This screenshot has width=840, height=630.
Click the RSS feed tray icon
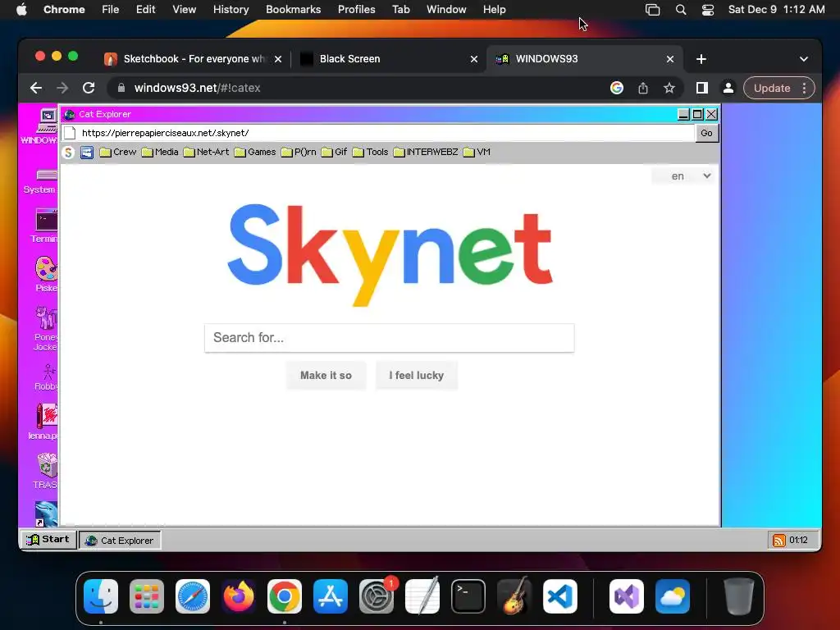(x=779, y=540)
